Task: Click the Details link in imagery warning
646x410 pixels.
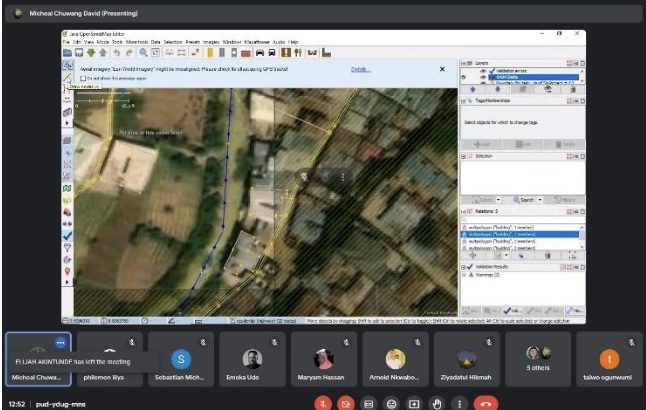Action: click(x=360, y=69)
